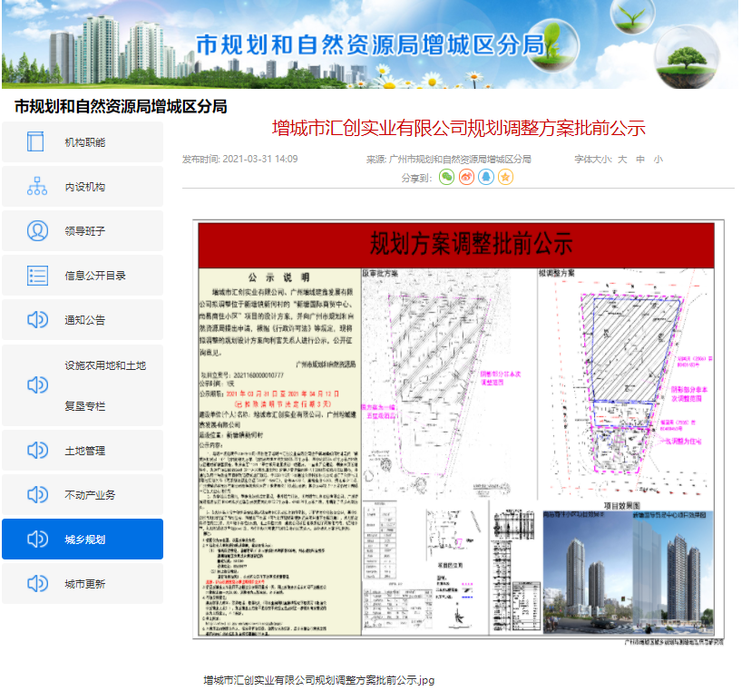The height and width of the screenshot is (700, 751).
Task: Click the 领导班子 person icon
Action: [x=36, y=231]
